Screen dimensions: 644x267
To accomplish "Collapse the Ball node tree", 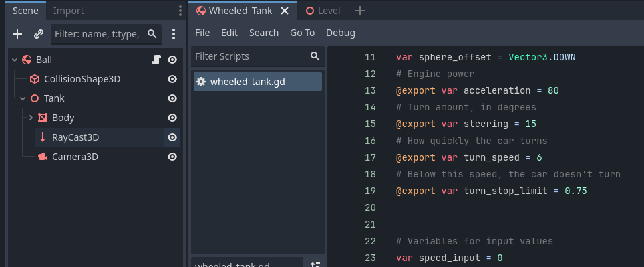I will click(x=15, y=60).
